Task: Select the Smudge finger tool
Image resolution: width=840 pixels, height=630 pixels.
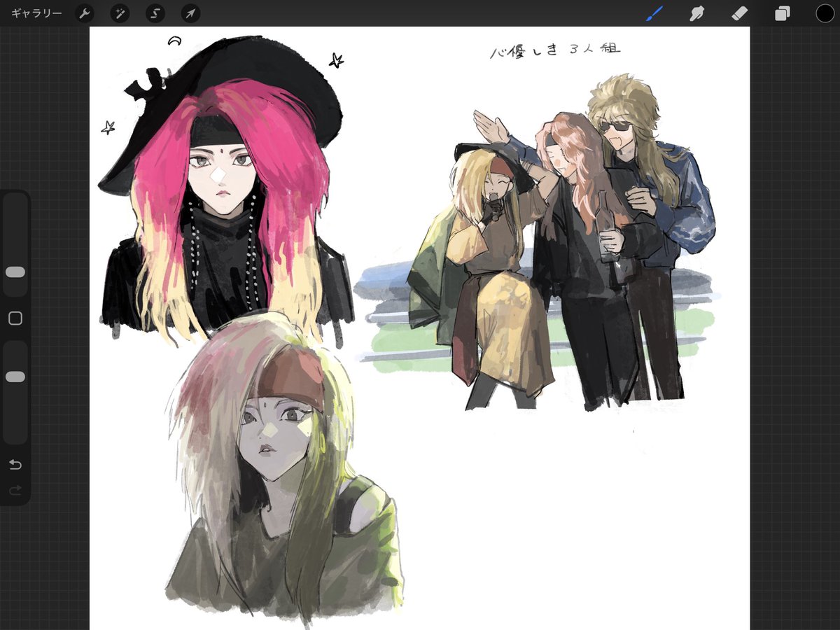Action: 696,13
